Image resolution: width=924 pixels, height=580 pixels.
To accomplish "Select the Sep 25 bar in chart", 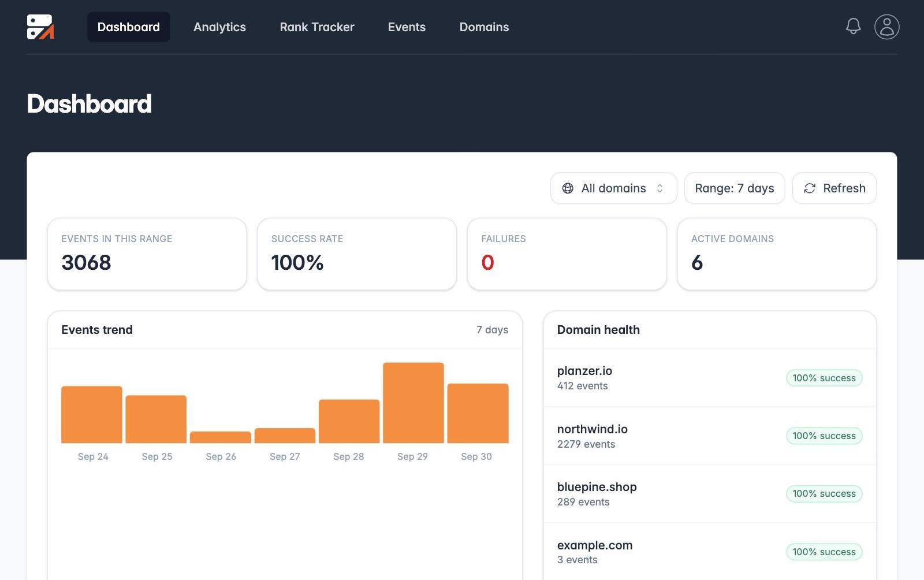I will click(x=156, y=419).
